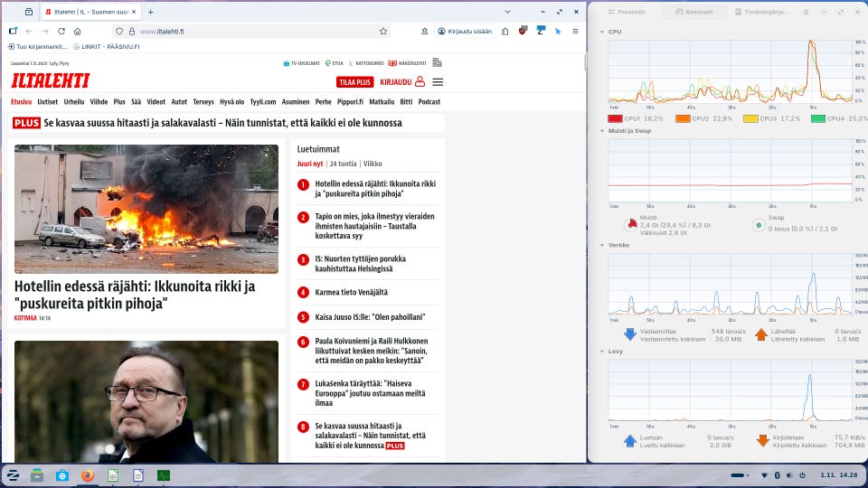
Task: Collapse the Muisti ja Swap section
Action: pyautogui.click(x=602, y=130)
